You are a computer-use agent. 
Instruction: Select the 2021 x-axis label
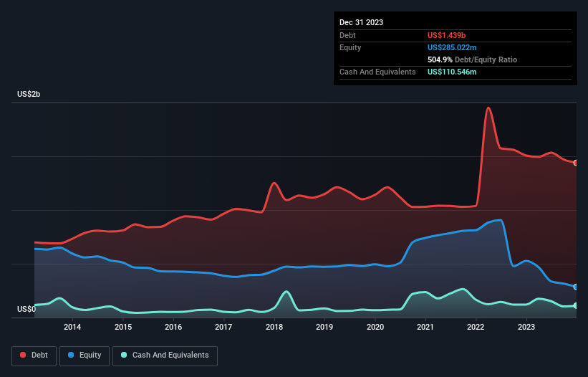pos(425,327)
